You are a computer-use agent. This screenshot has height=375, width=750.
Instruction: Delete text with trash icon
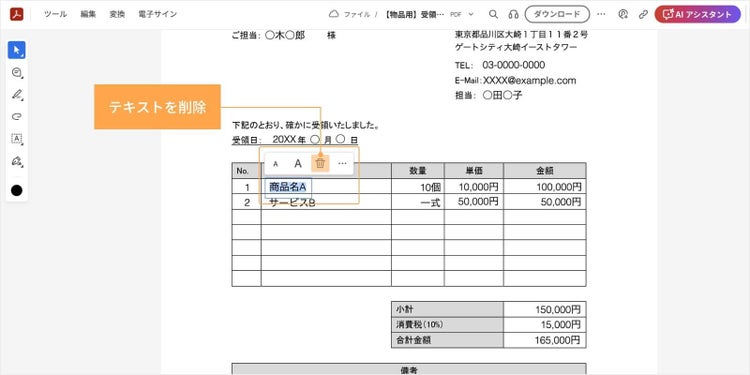coord(320,164)
